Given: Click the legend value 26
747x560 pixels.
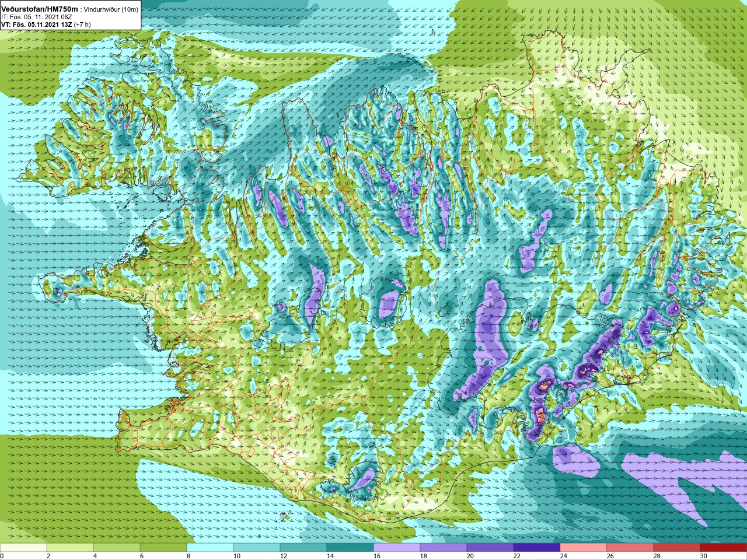Looking at the screenshot, I should [610, 556].
